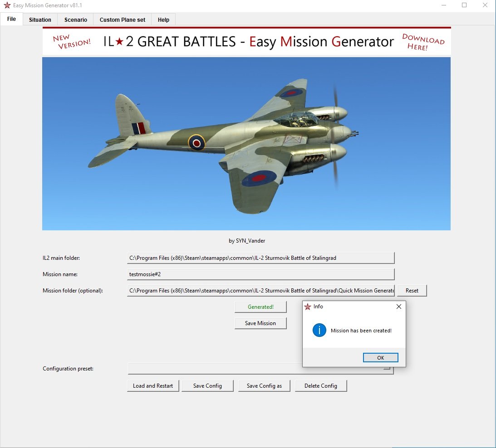Click the green Generated! button

click(260, 307)
